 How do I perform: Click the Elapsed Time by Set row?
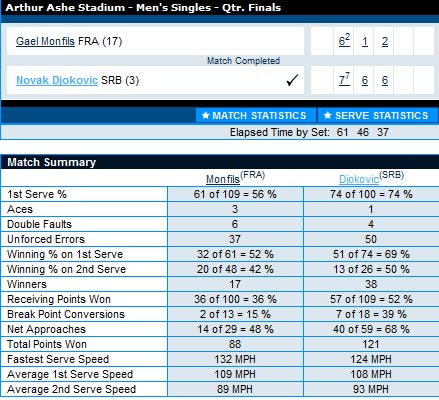(220, 132)
